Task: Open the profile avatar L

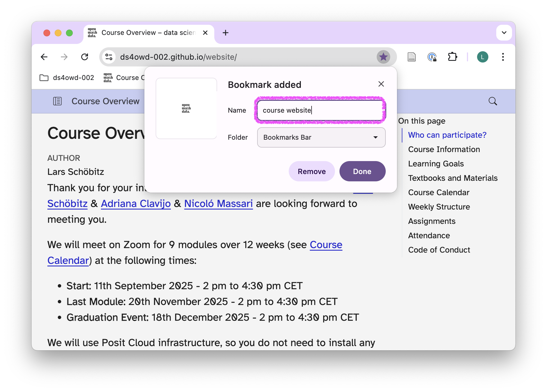Action: point(482,57)
